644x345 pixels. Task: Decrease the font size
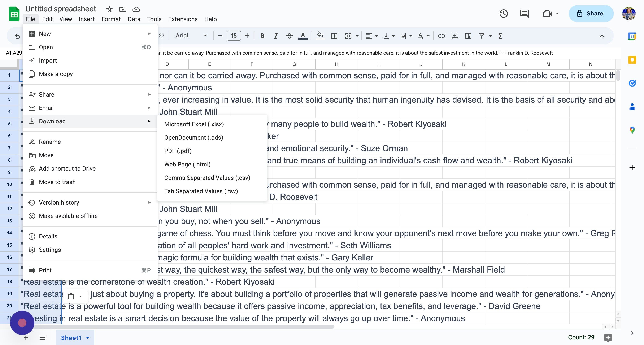point(220,36)
